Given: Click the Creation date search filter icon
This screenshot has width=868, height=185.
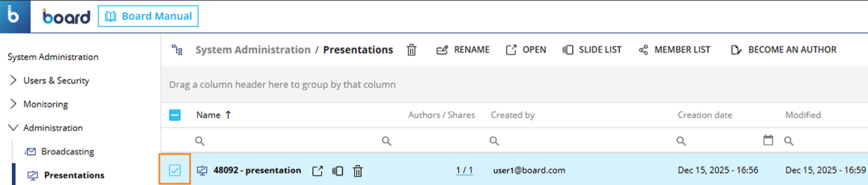Looking at the screenshot, I should 681,141.
